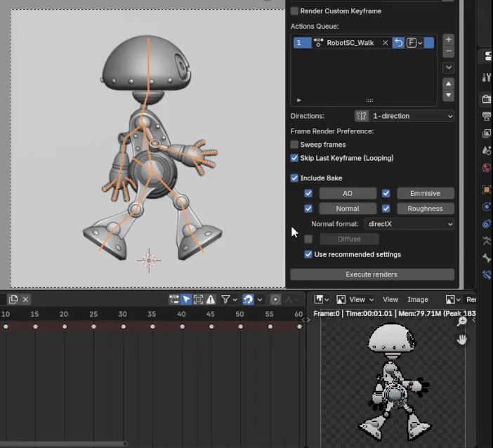Open the Directions dropdown
Image resolution: width=493 pixels, height=448 pixels.
pyautogui.click(x=405, y=116)
